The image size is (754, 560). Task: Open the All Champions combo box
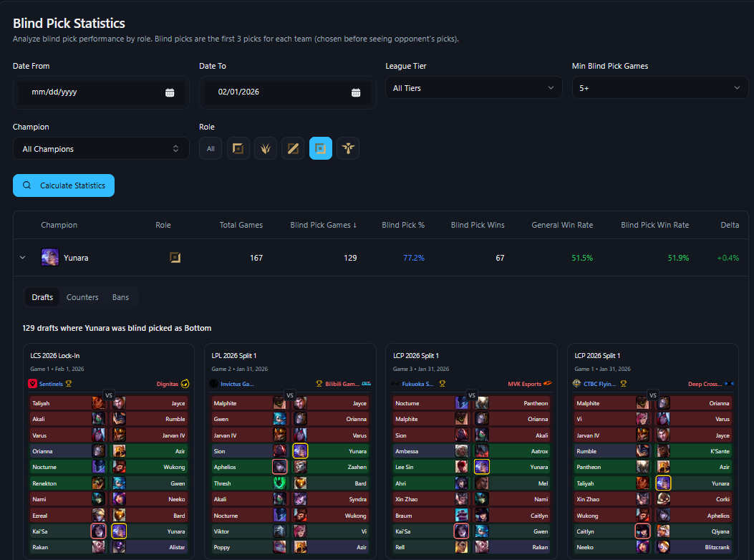click(101, 149)
